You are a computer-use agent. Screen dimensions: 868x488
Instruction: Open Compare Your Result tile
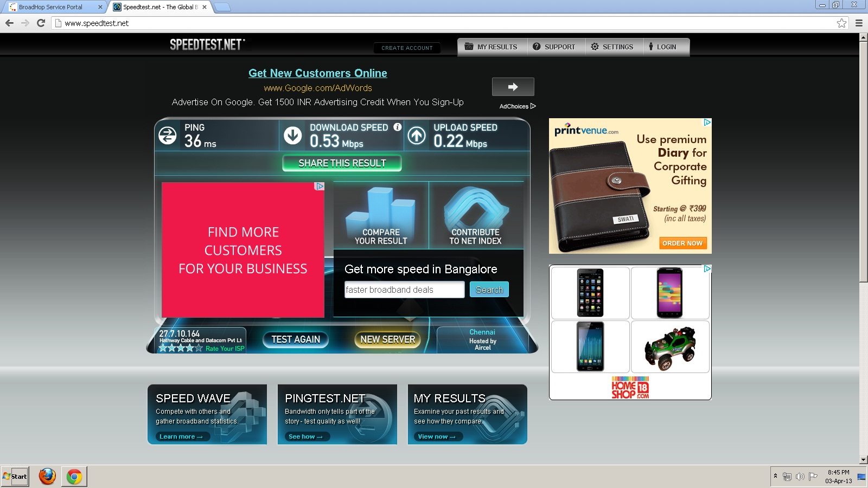tap(381, 215)
